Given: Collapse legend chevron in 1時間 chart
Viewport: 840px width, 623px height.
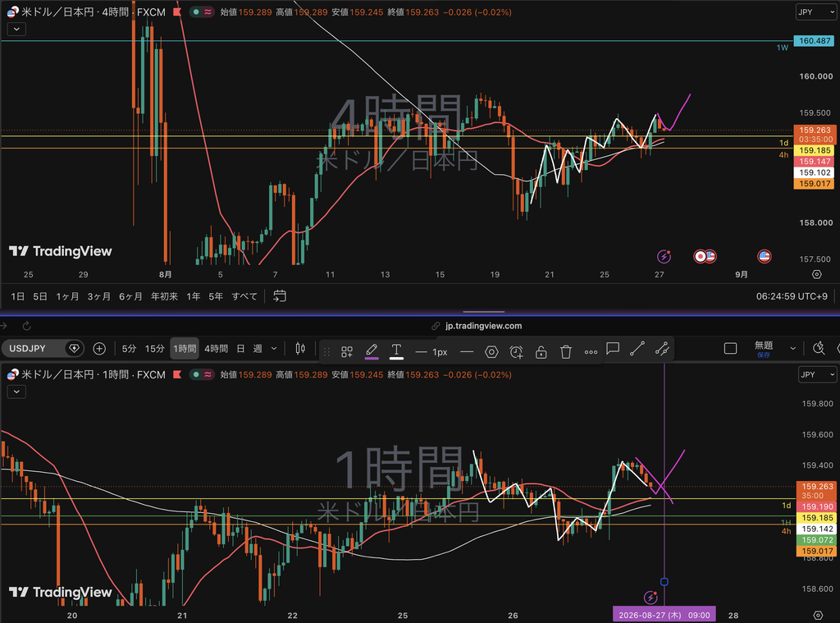Looking at the screenshot, I should coord(16,392).
